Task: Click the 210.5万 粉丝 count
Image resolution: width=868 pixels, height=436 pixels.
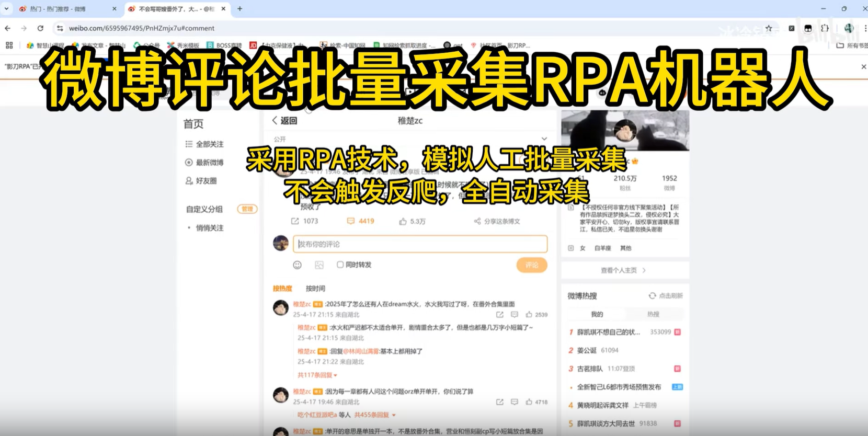Action: tap(625, 182)
